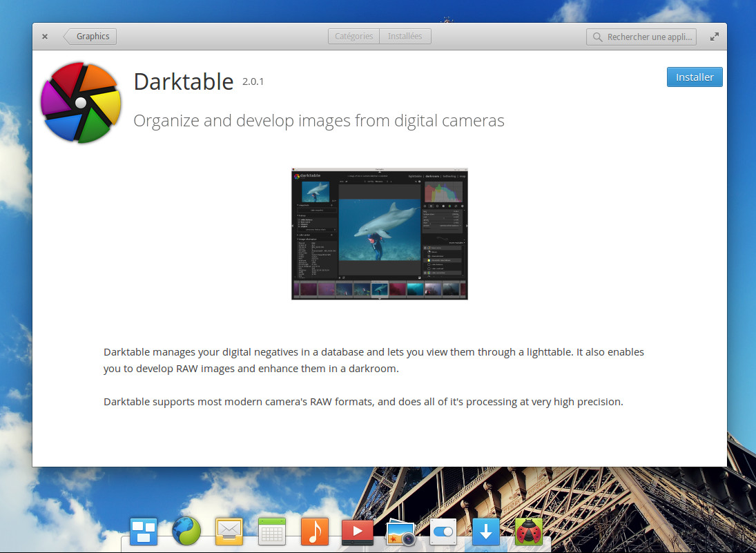756x553 pixels.
Task: Click the Darktable title text
Action: tap(183, 81)
